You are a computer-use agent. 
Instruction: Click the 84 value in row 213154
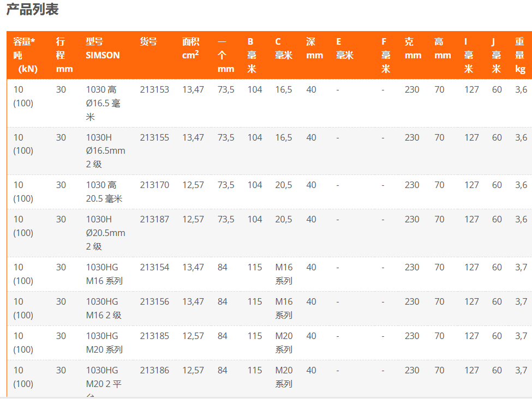[223, 267]
